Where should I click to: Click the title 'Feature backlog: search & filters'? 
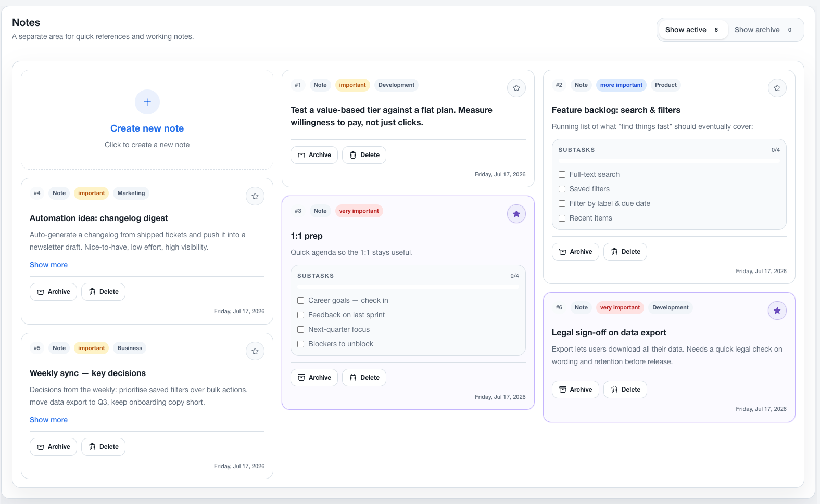point(616,110)
